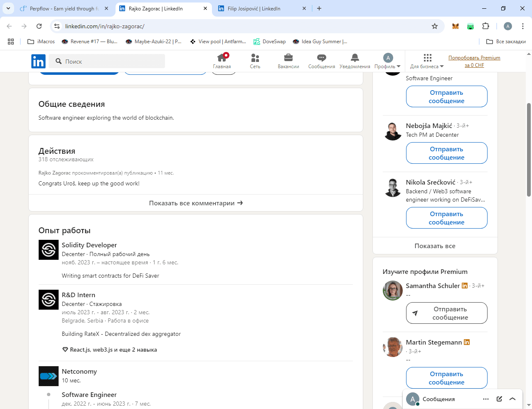532x409 pixels.
Task: Click Rajko Zagorac name in activity
Action: pyautogui.click(x=54, y=173)
